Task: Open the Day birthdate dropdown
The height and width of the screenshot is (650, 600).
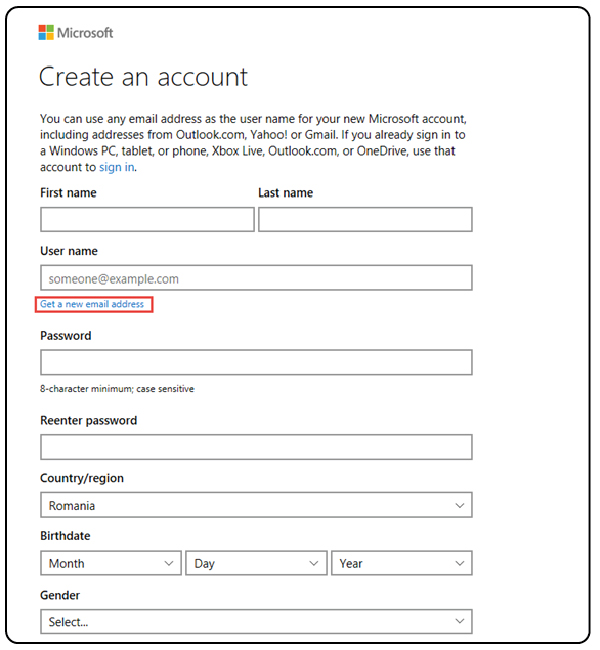Action: pyautogui.click(x=256, y=563)
